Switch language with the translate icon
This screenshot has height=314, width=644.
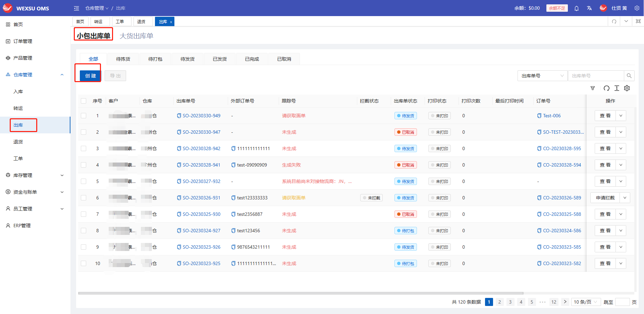[589, 8]
